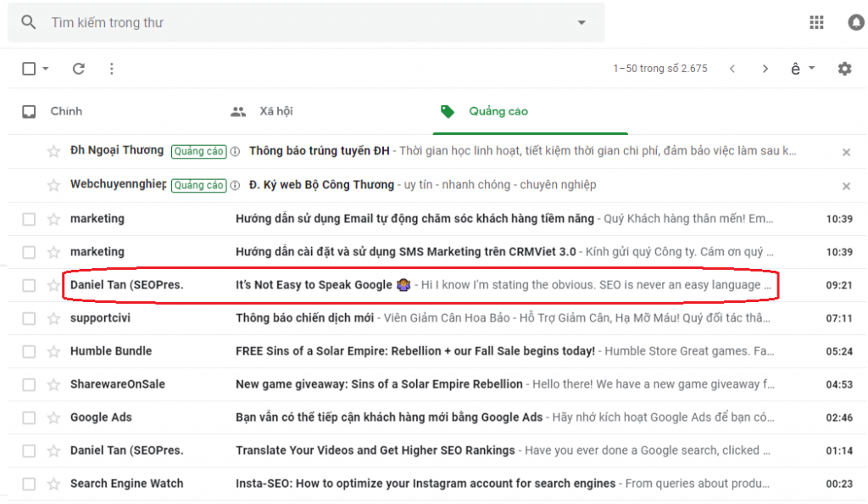This screenshot has height=504, width=868.
Task: Open the Google apps grid
Action: click(x=816, y=22)
